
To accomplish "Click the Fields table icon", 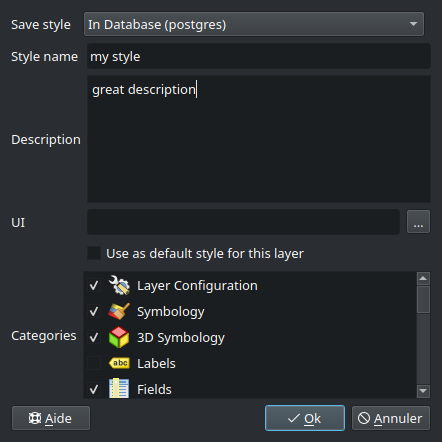I will 119,388.
